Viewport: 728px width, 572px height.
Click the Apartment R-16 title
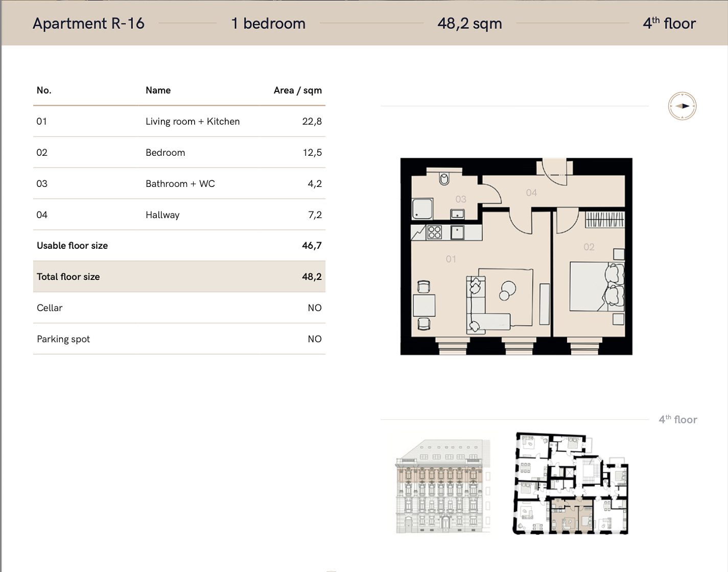[88, 23]
